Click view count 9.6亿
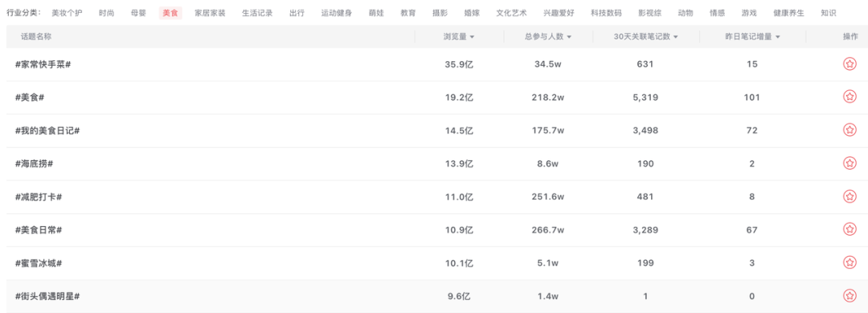 coord(459,296)
